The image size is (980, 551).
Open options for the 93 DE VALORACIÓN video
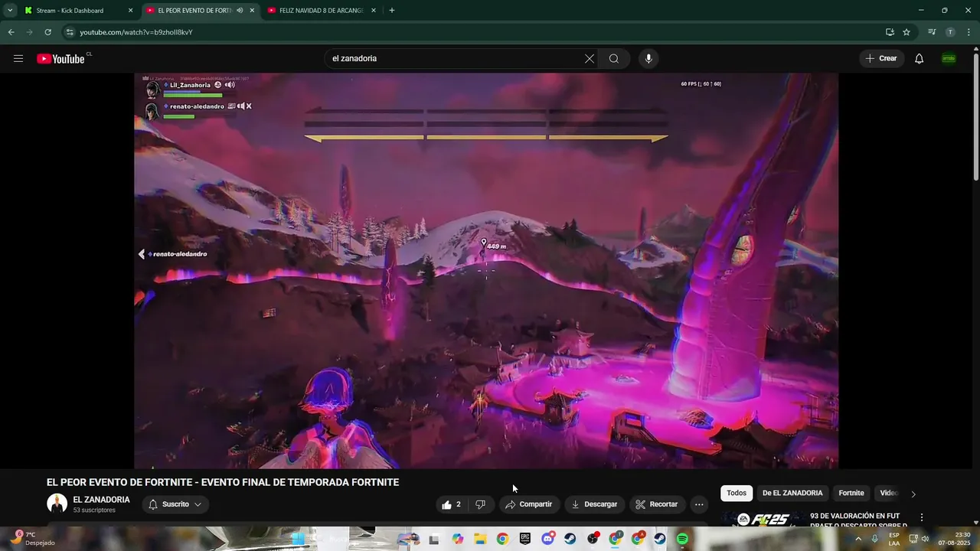(x=922, y=518)
